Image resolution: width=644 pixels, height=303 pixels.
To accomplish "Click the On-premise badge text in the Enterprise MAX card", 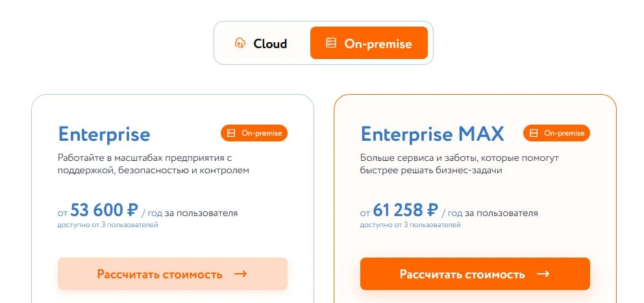I will [x=564, y=133].
